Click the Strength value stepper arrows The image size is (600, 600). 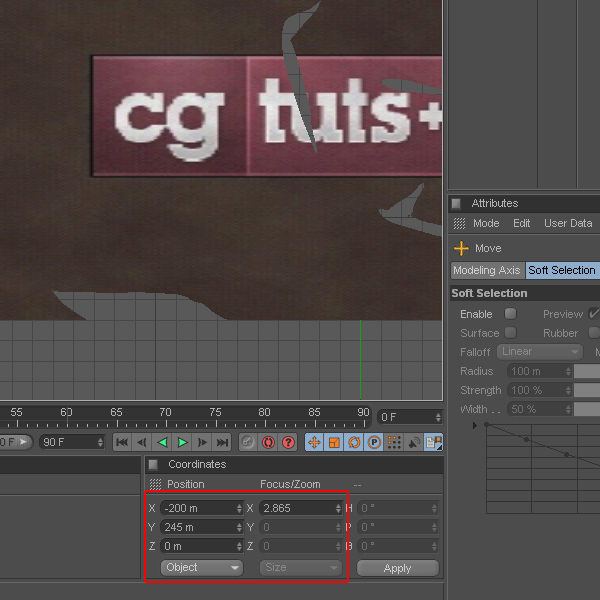568,390
